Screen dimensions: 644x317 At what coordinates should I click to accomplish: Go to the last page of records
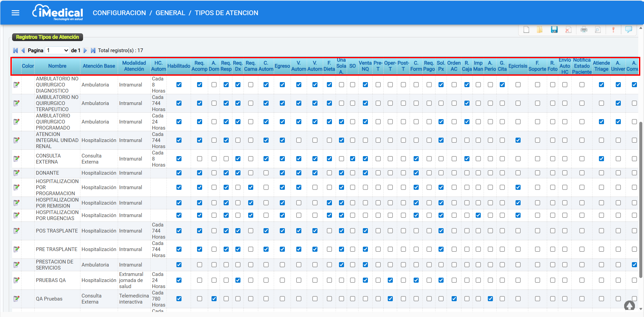pyautogui.click(x=93, y=50)
